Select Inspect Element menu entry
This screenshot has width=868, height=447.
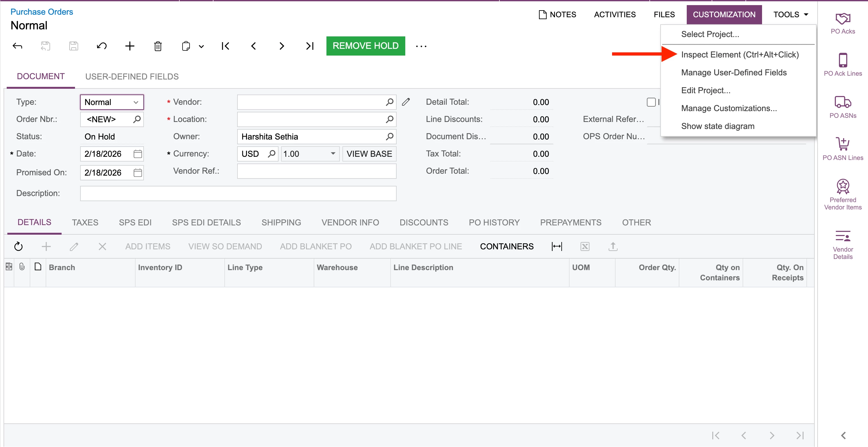(740, 55)
